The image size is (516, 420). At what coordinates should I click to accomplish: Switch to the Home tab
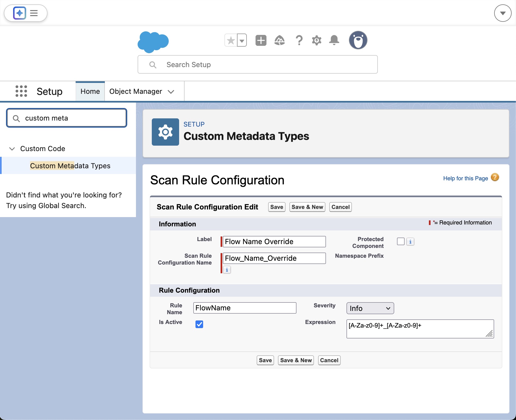coord(90,91)
